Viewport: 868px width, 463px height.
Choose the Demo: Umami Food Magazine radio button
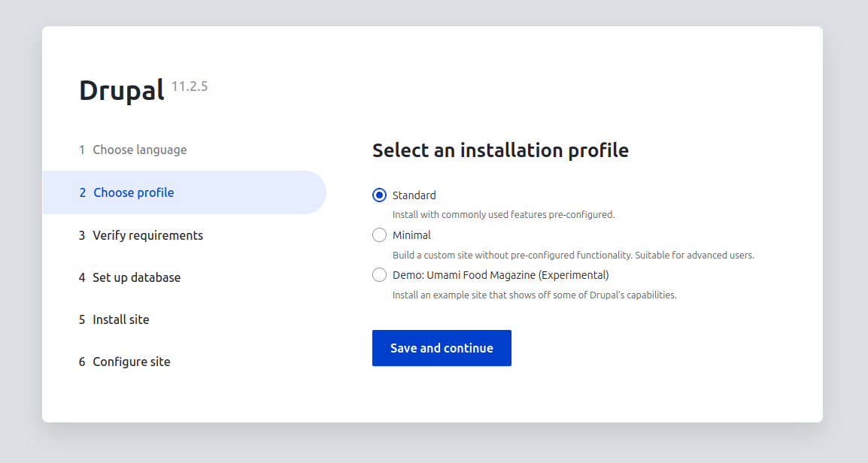point(380,275)
